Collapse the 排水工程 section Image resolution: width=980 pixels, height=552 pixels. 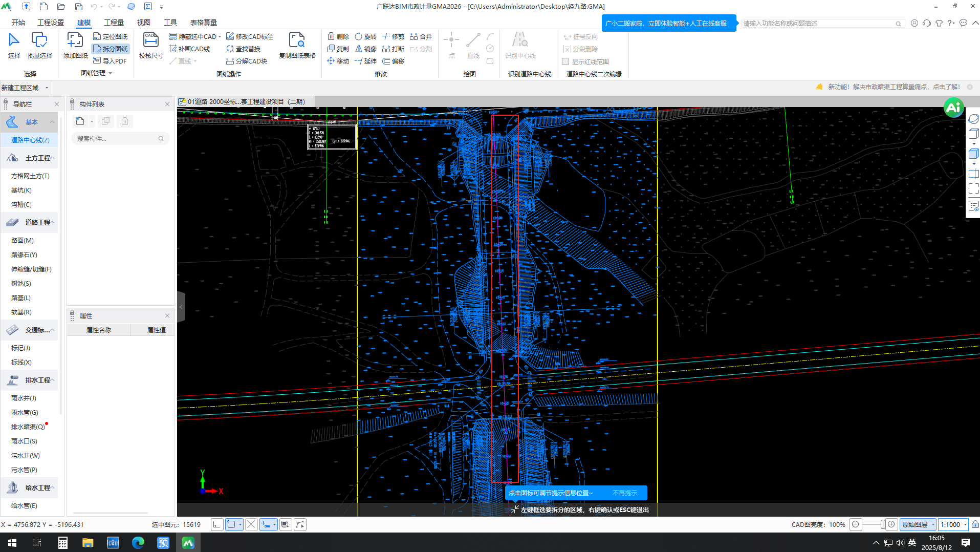pyautogui.click(x=52, y=380)
